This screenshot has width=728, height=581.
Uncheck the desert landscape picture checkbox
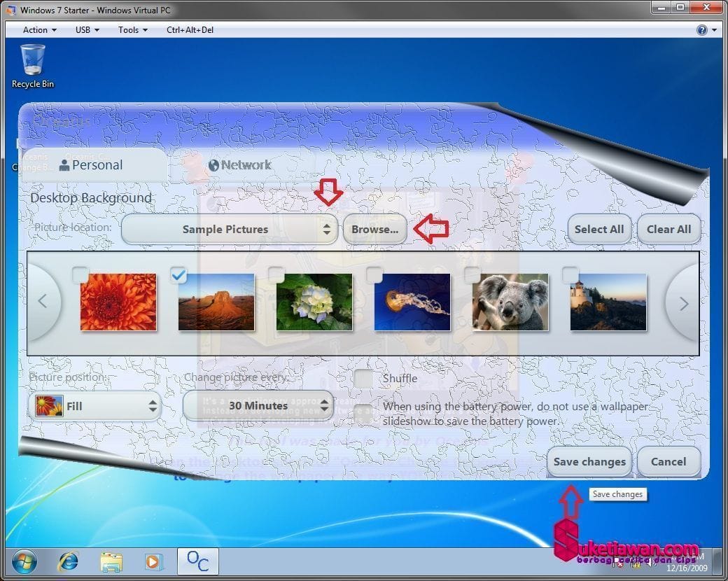[x=178, y=275]
